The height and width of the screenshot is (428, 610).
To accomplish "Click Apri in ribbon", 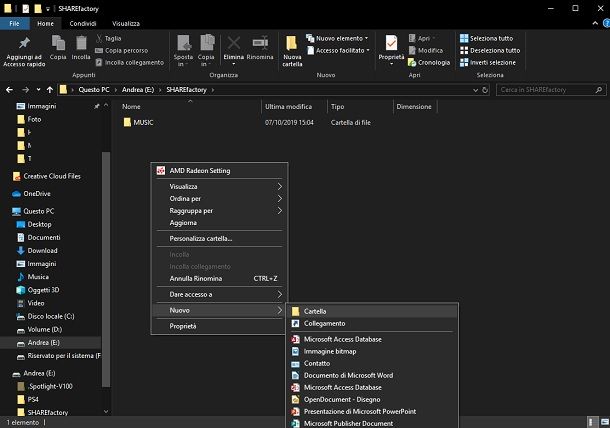I will click(422, 38).
